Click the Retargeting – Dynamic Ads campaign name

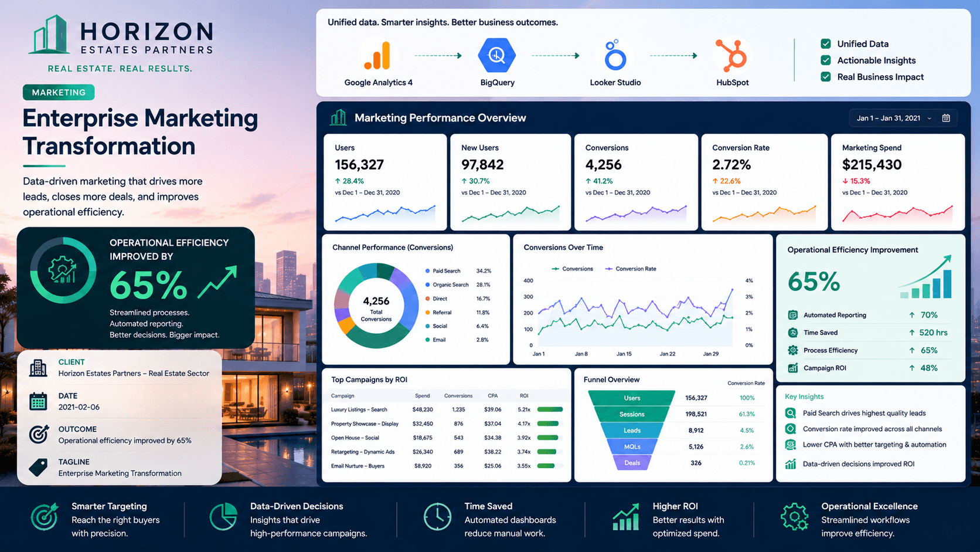tap(363, 452)
